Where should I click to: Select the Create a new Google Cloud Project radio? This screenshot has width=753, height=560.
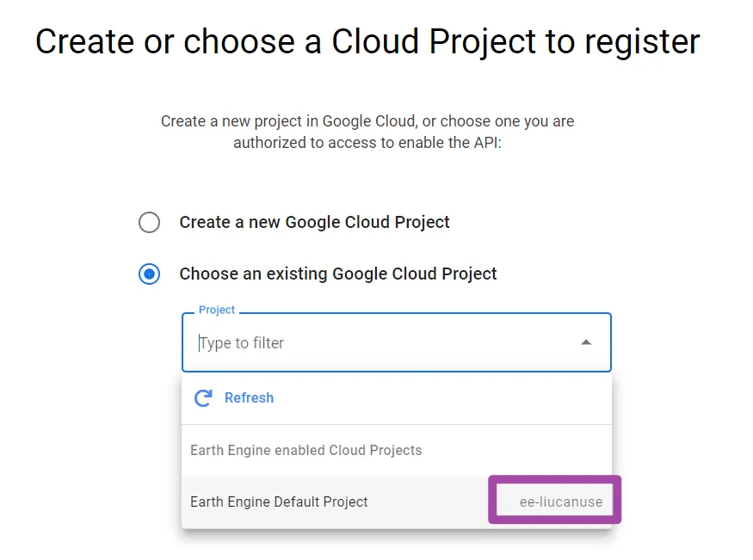click(x=149, y=223)
